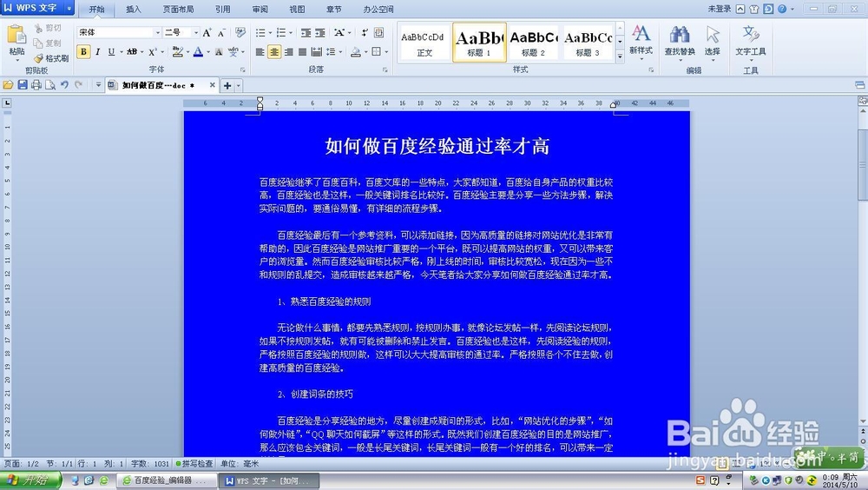Open the font color dropdown arrow
Viewport: 868px width, 490px height.
208,52
